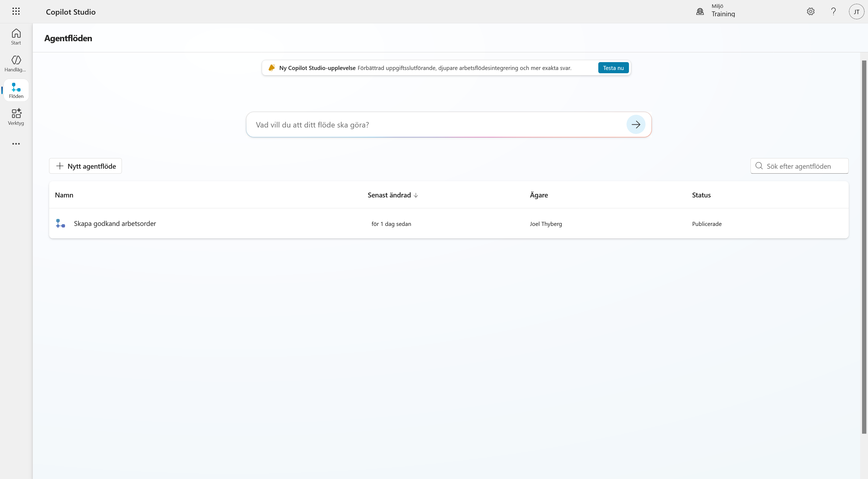This screenshot has height=479, width=868.
Task: Click the Copilot Studio title
Action: click(71, 12)
